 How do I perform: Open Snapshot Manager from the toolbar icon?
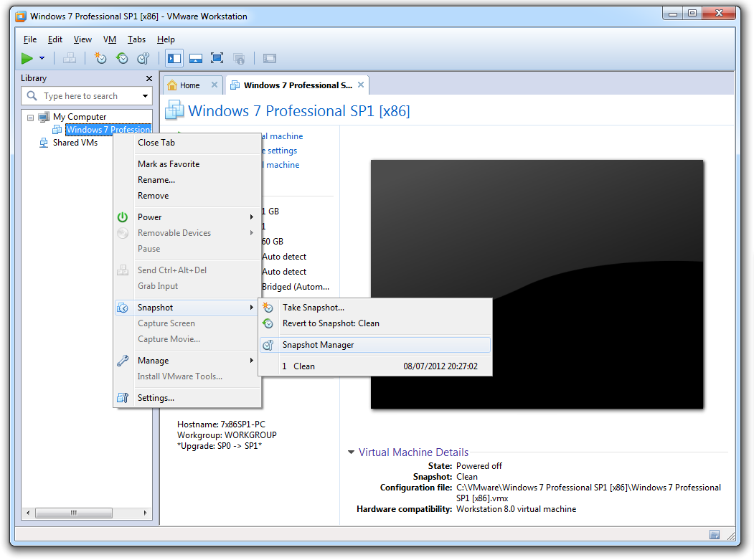pos(143,58)
